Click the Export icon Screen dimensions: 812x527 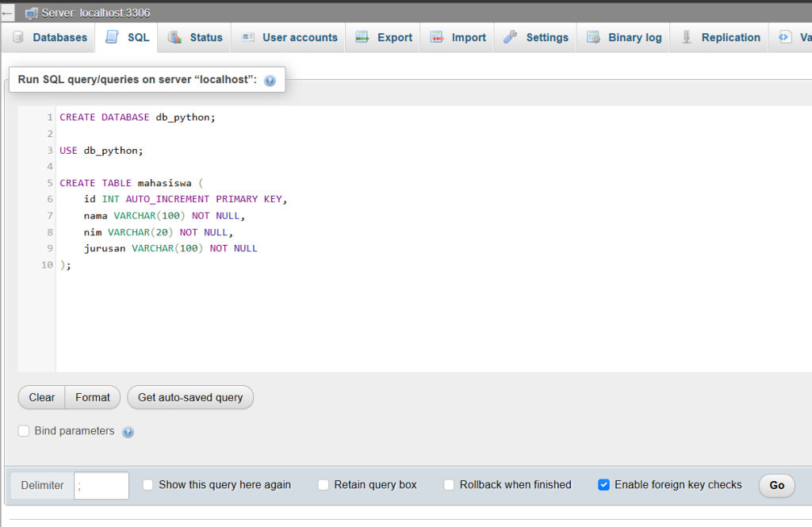[x=362, y=37]
